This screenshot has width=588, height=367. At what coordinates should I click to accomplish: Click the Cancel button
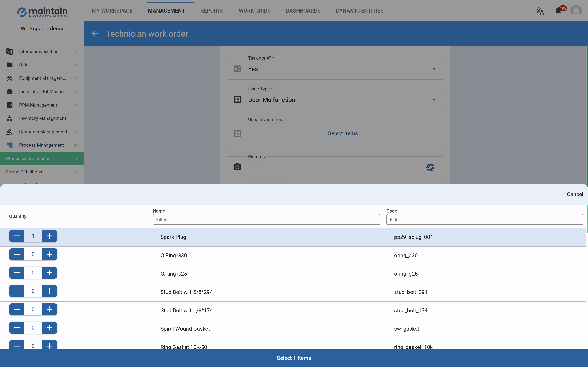(x=575, y=194)
